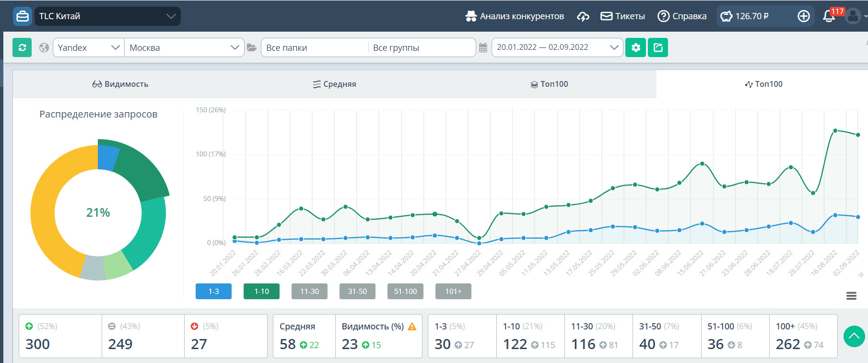
Task: Open notifications bell with 117 badge
Action: click(829, 16)
